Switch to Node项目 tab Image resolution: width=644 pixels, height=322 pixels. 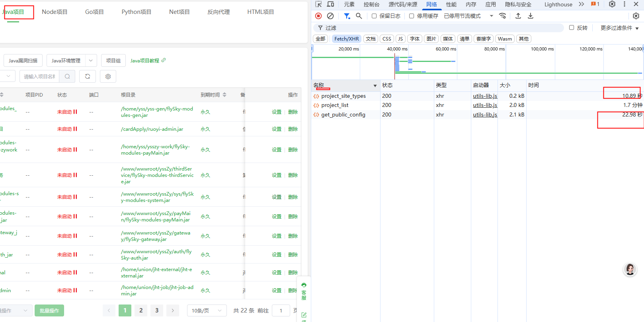[x=55, y=12]
